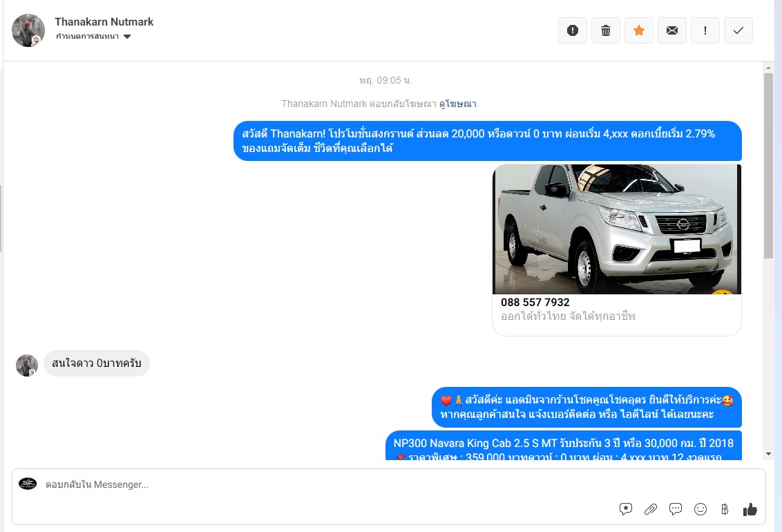Click the admin greeting message bubble
Image resolution: width=782 pixels, height=532 pixels.
tap(587, 408)
